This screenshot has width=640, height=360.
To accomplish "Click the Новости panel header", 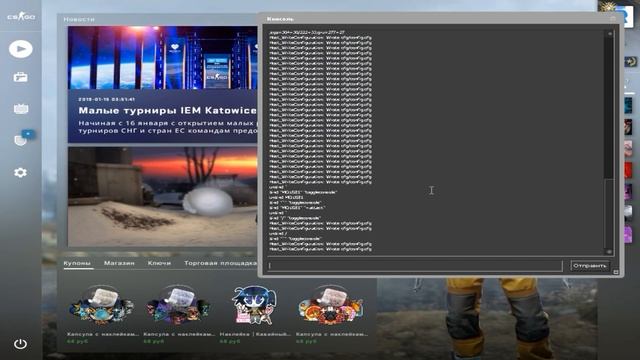I will coord(79,19).
